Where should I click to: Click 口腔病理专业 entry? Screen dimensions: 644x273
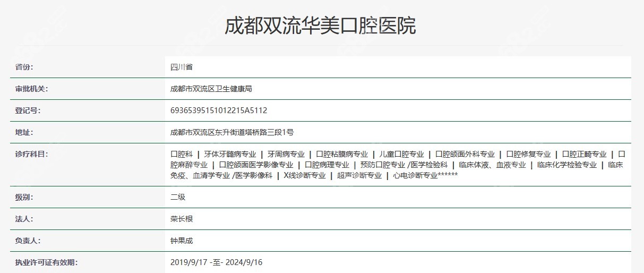327,165
